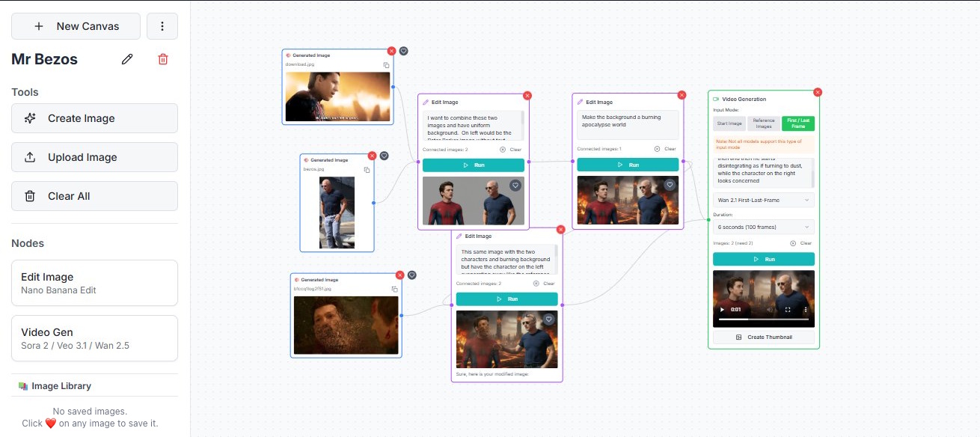Viewport: 980px width, 437px height.
Task: Rename canvas using the pencil icon beside Mr Bezos
Action: point(126,59)
